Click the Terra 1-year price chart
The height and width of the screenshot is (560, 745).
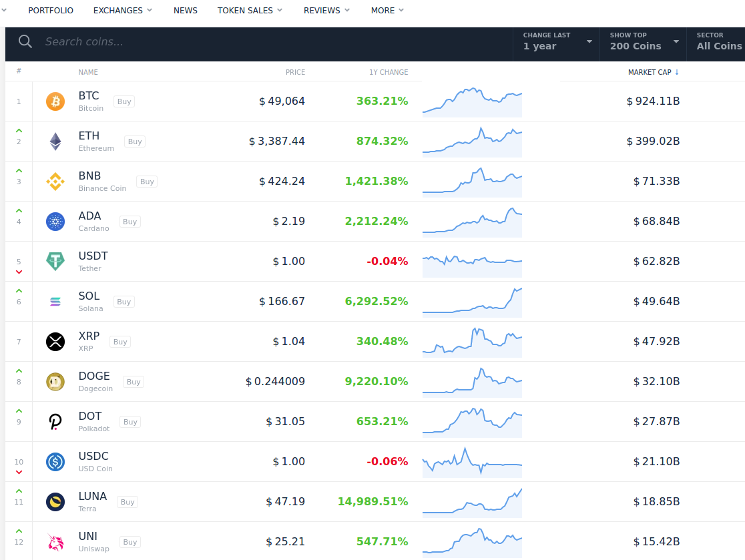472,503
